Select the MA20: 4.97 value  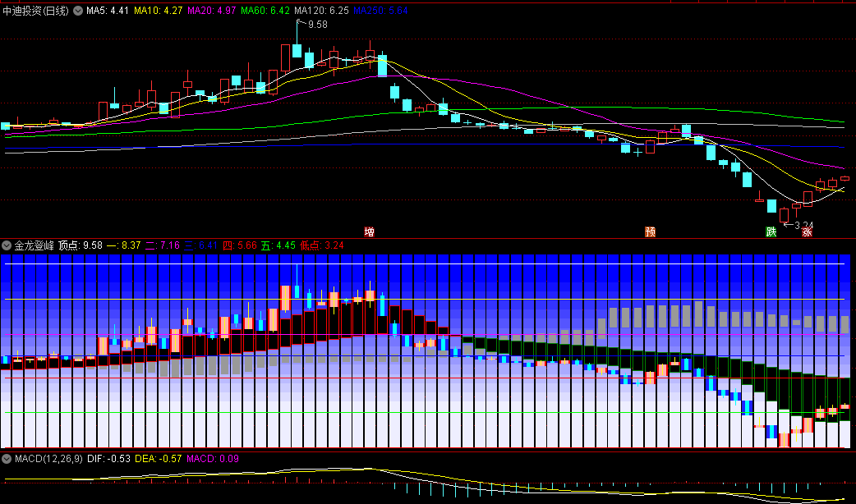pos(212,11)
